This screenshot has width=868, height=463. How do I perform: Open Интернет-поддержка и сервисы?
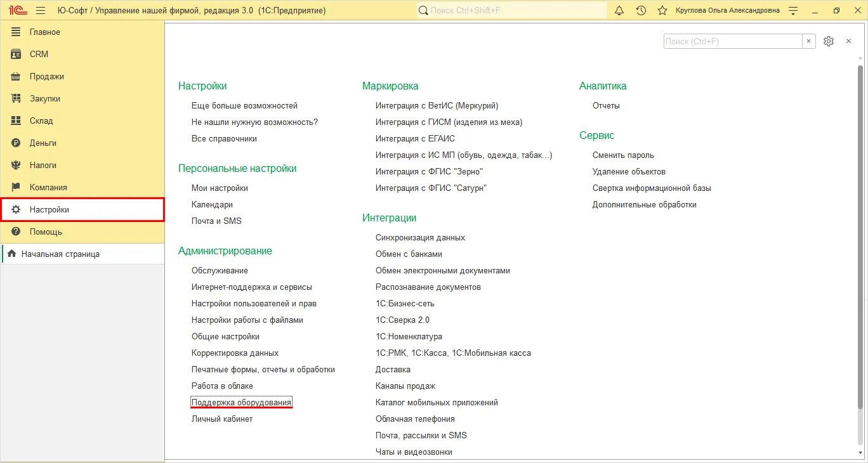coord(252,287)
